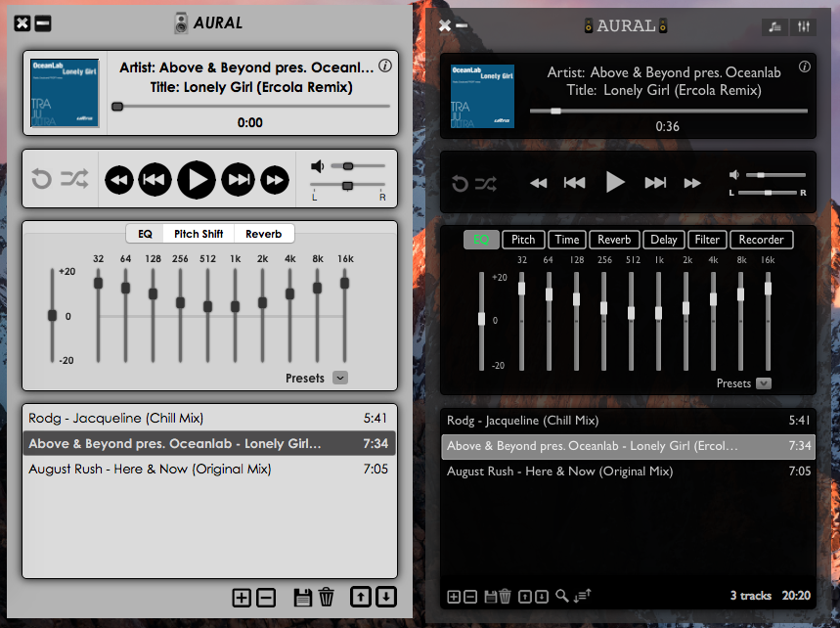Image resolution: width=840 pixels, height=628 pixels.
Task: Open the Time tab in dark window
Action: (567, 240)
